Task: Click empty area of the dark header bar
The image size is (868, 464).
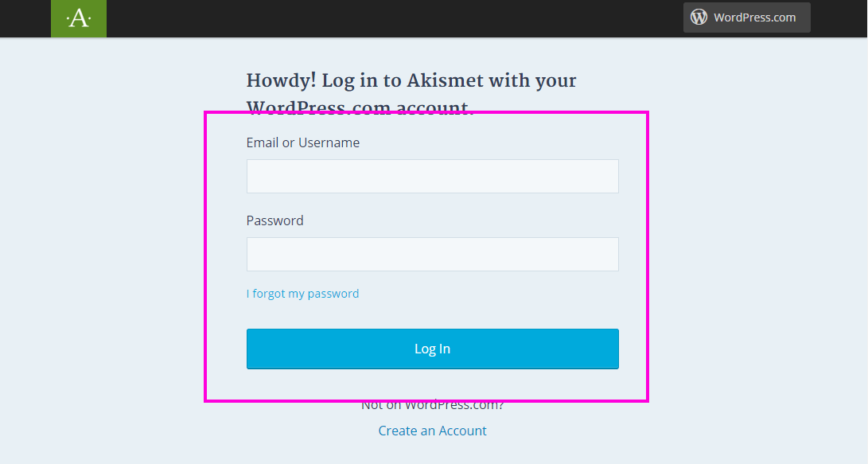Action: click(387, 18)
